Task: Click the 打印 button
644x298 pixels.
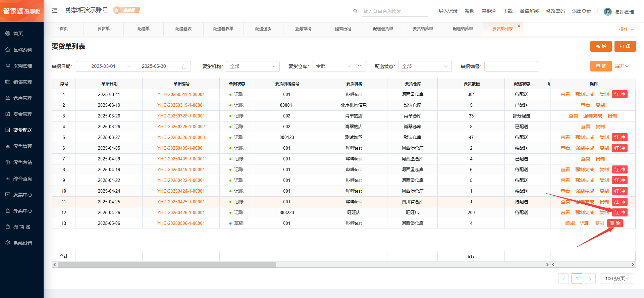Action: (x=625, y=46)
